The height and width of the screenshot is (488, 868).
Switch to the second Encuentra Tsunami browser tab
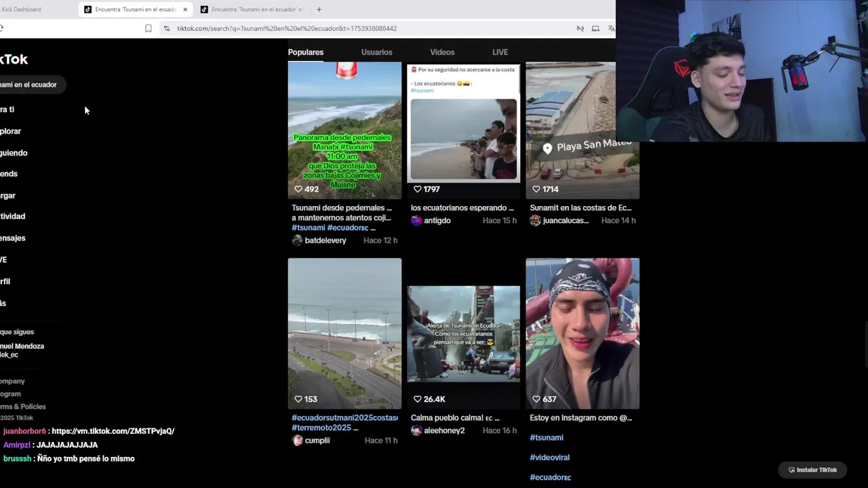[251, 9]
